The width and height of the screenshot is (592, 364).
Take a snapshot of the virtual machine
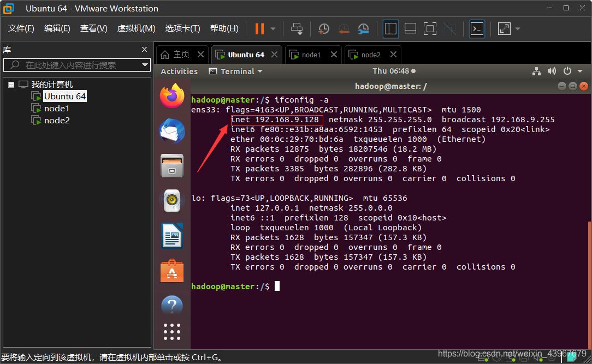pos(324,28)
